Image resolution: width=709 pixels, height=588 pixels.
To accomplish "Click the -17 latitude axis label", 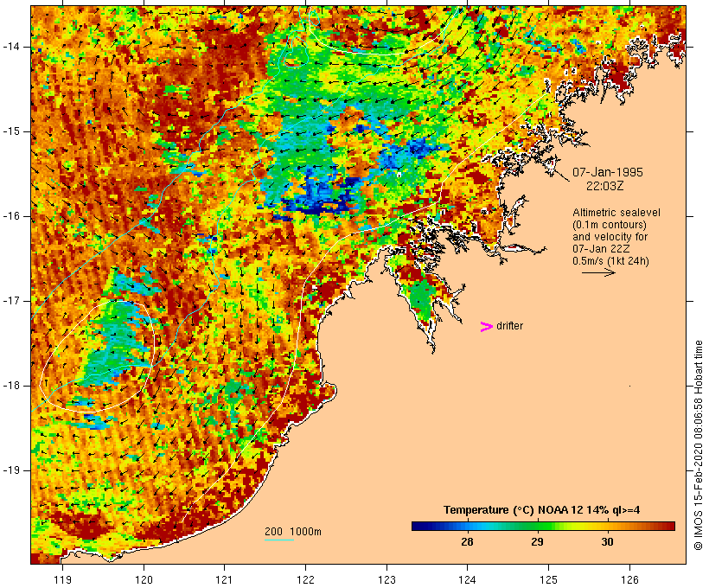I will point(11,301).
